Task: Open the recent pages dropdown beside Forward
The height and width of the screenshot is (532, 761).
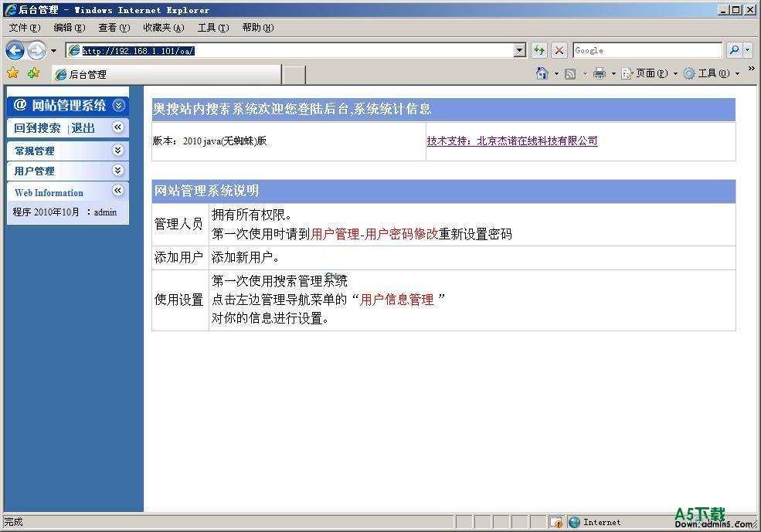Action: [53, 50]
